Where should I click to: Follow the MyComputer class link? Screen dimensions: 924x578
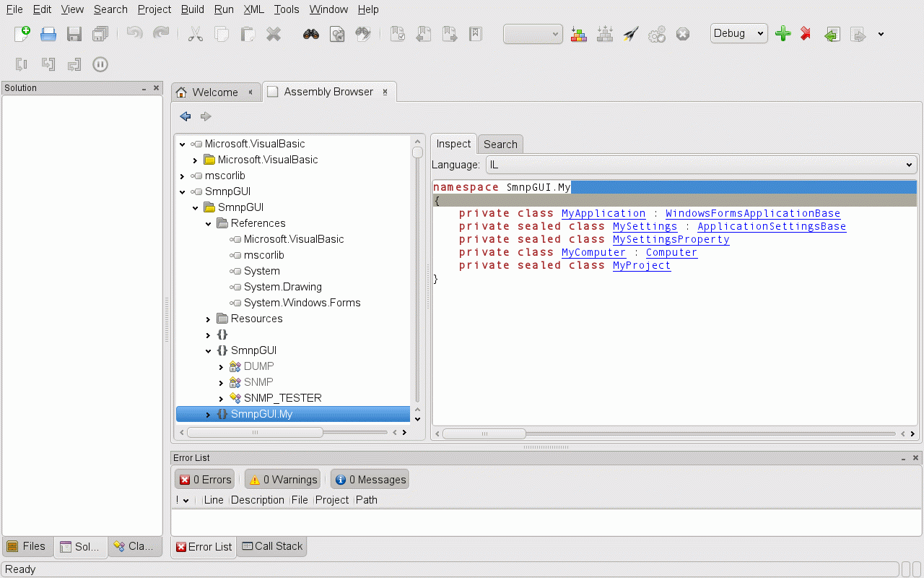point(593,252)
